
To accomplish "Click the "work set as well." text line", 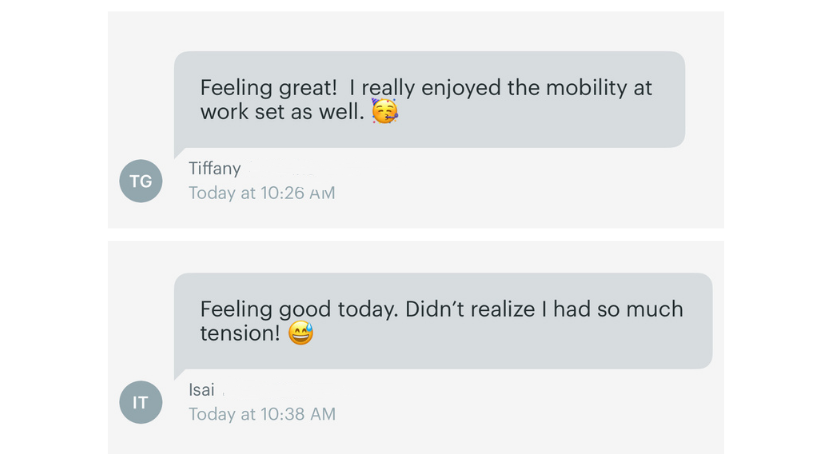I will [x=282, y=111].
